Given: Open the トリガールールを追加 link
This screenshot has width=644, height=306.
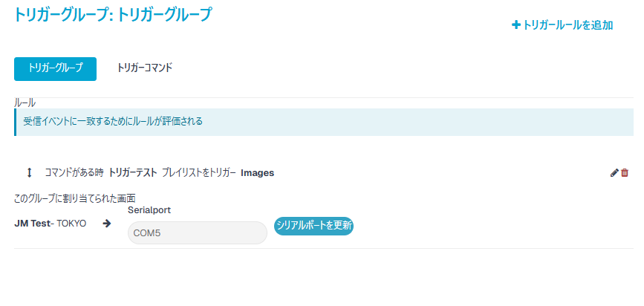Looking at the screenshot, I should 562,25.
